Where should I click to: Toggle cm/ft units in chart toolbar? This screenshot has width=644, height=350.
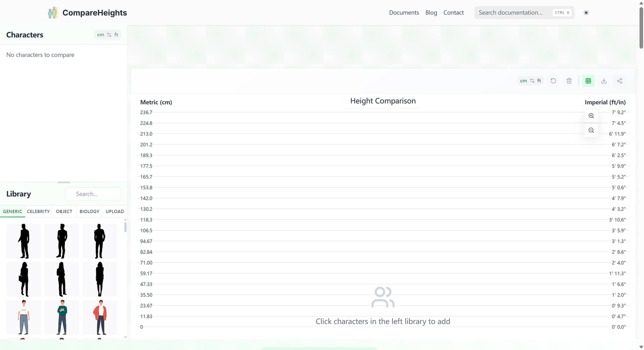tap(530, 81)
